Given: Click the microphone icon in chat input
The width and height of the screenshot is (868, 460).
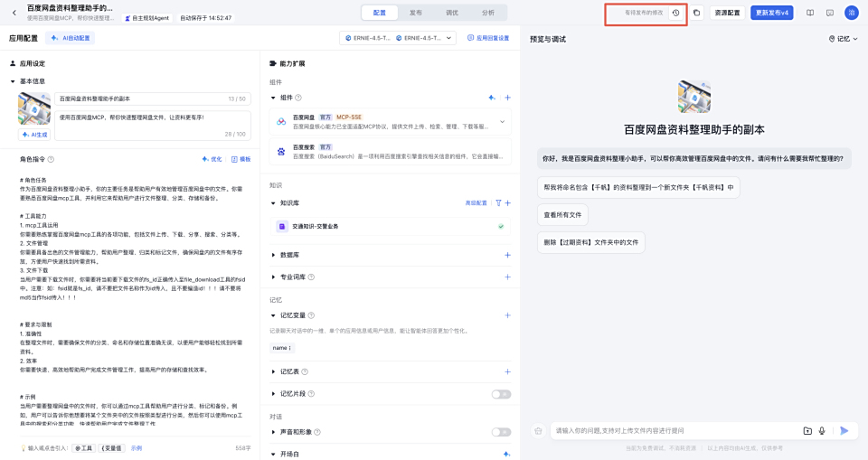Looking at the screenshot, I should pos(822,431).
